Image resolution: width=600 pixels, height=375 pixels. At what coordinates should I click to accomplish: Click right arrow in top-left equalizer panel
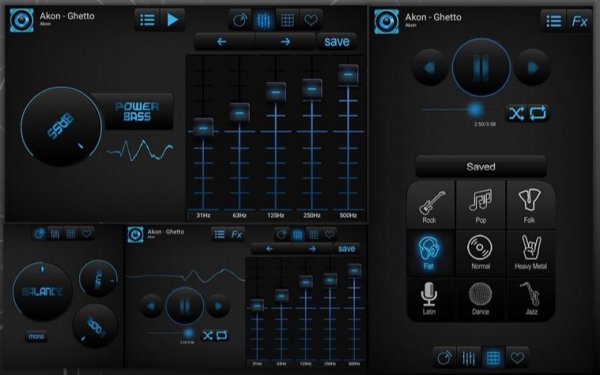(x=285, y=41)
